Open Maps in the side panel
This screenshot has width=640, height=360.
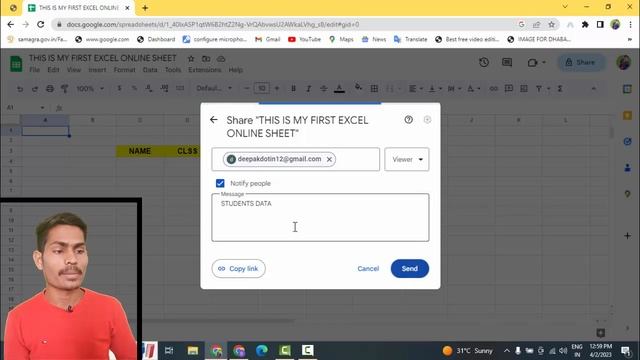pyautogui.click(x=627, y=194)
